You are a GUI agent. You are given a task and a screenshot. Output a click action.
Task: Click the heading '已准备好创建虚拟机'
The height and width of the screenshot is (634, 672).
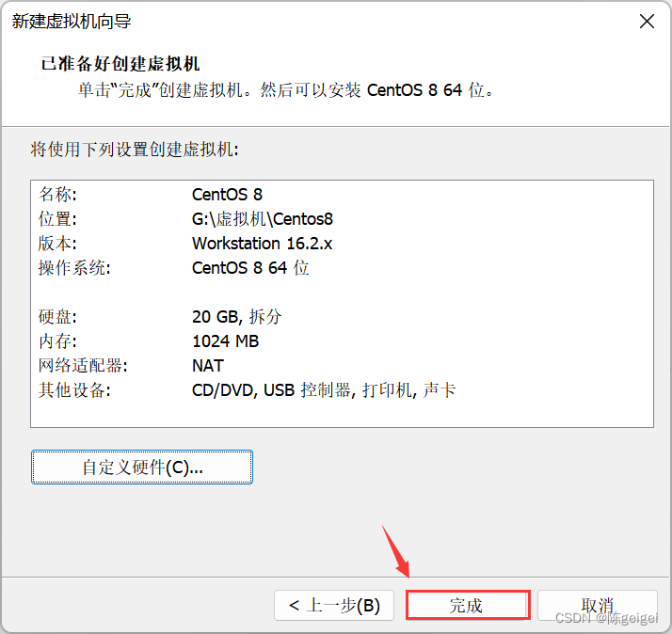pyautogui.click(x=120, y=63)
